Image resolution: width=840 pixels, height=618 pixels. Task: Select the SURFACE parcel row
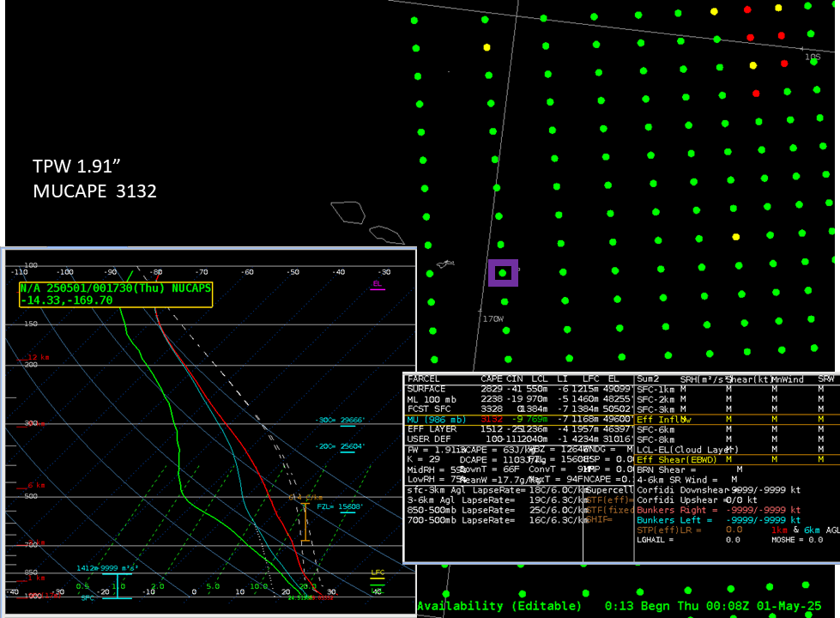(518, 389)
